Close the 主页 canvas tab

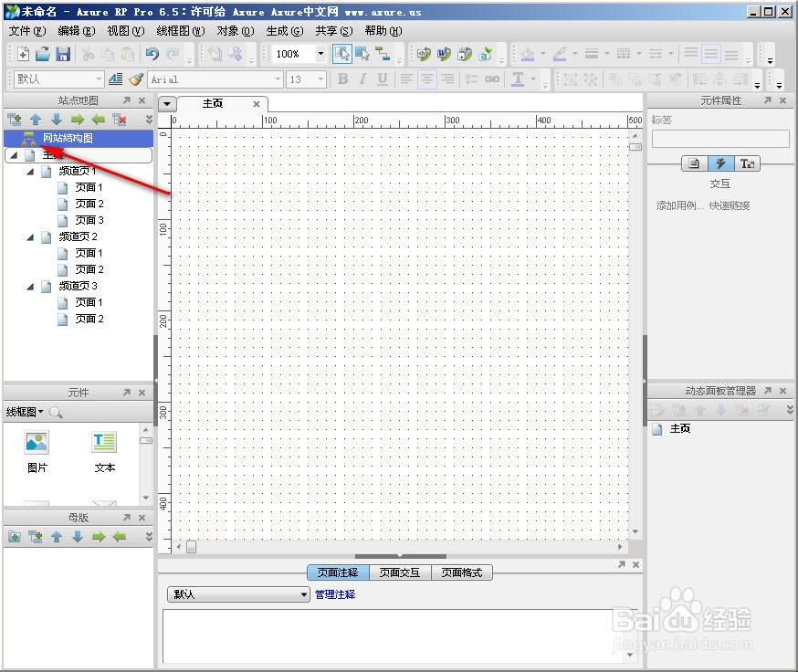click(x=257, y=104)
